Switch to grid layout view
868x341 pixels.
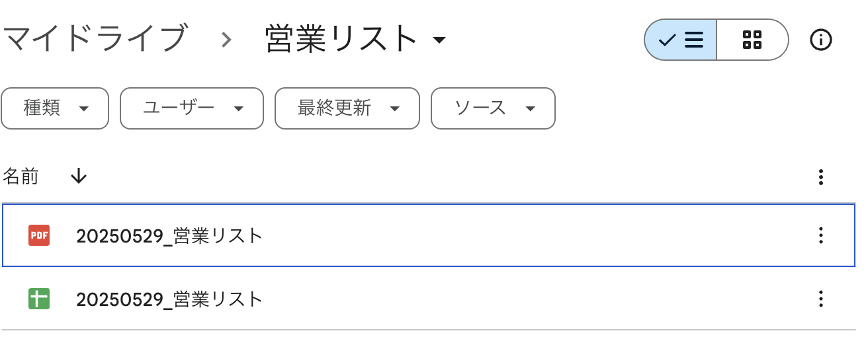[x=752, y=40]
